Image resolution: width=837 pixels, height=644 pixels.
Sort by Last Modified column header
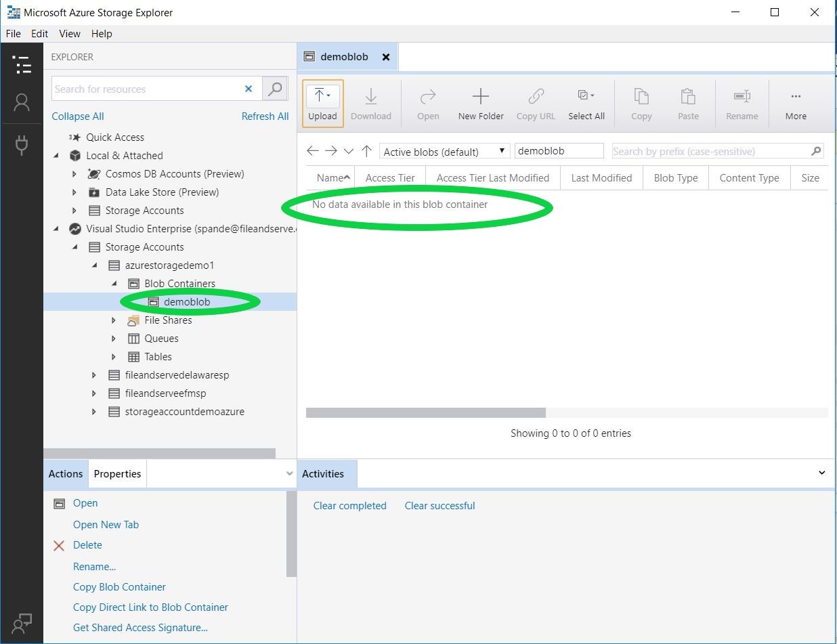point(601,178)
